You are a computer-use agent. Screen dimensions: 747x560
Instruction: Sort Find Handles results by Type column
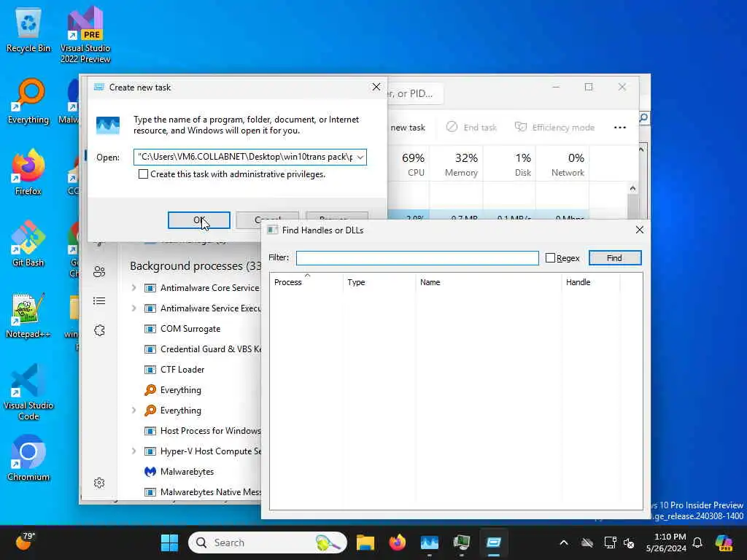pos(379,282)
